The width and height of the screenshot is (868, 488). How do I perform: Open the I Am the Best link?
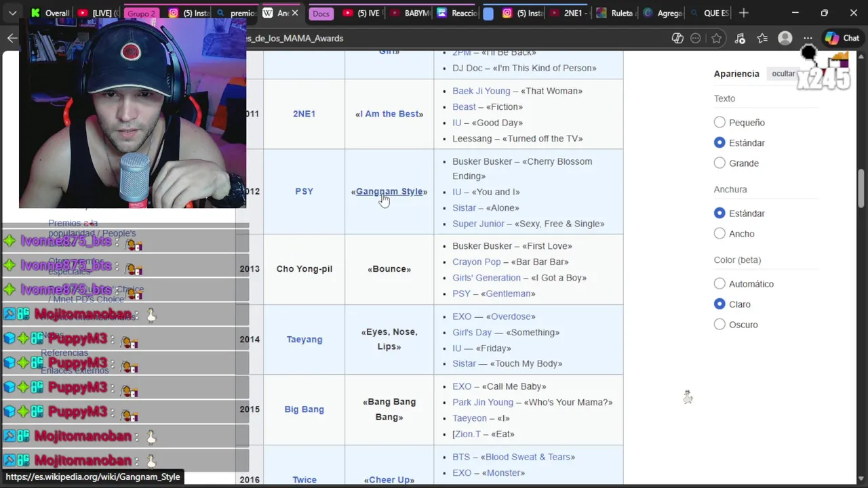tap(389, 114)
